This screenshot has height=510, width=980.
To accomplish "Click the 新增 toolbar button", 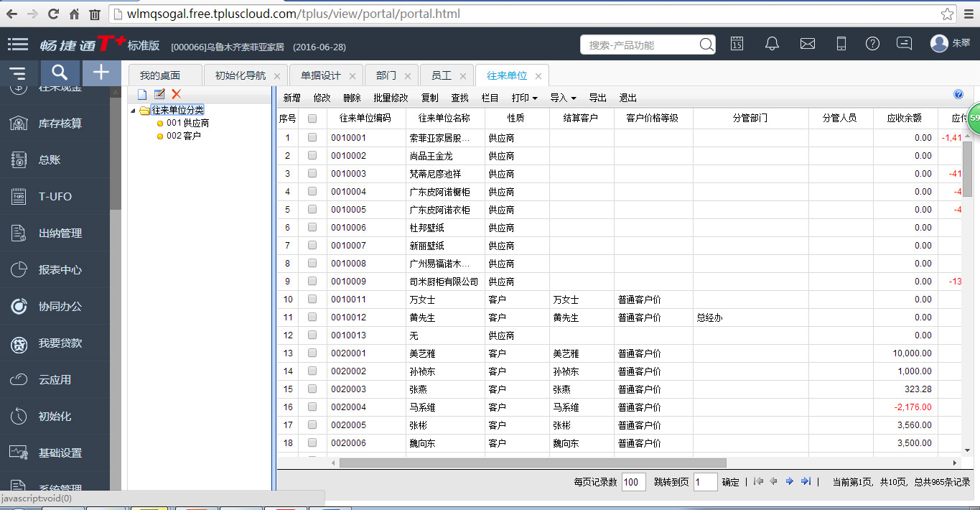I will tap(291, 98).
